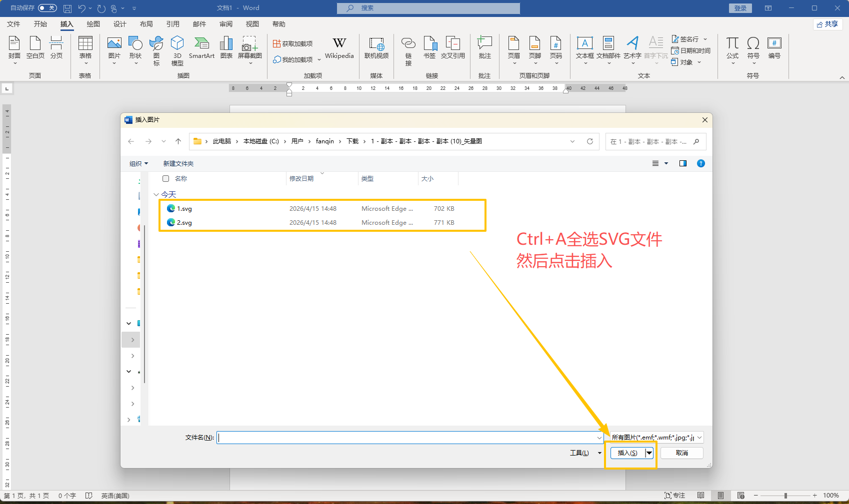
Task: Switch to Print Layout in the status bar
Action: 720,496
